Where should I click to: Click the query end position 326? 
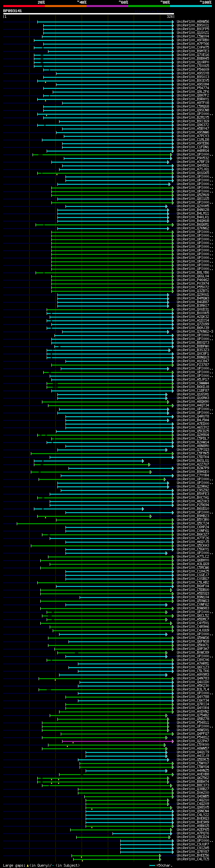pyautogui.click(x=169, y=16)
